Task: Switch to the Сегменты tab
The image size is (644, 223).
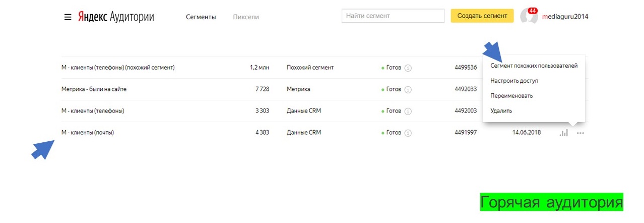Action: point(201,17)
